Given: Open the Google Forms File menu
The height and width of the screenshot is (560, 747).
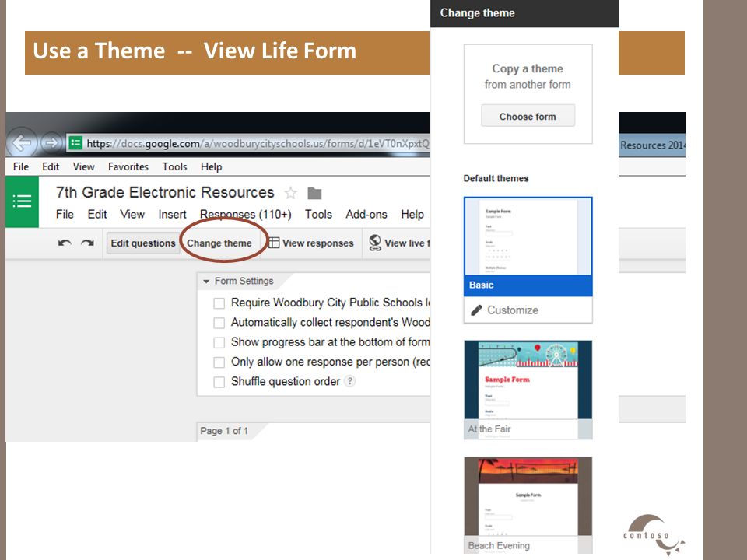Looking at the screenshot, I should click(65, 215).
